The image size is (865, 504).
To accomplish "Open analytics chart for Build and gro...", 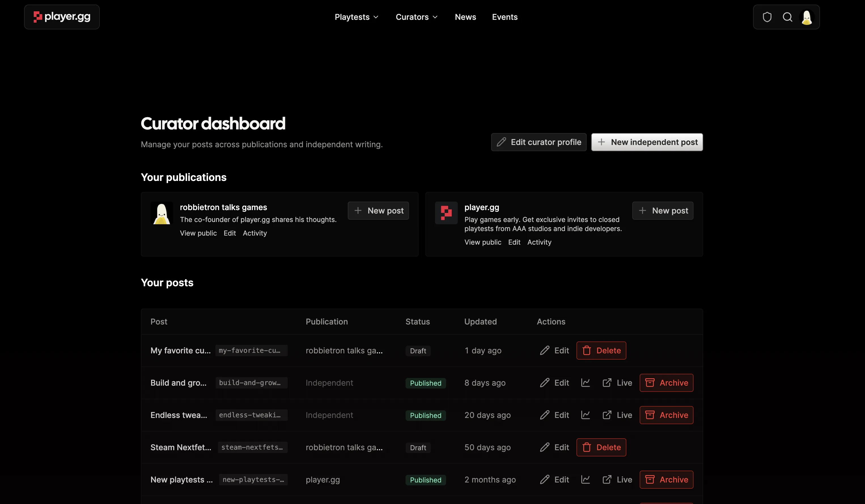I will click(586, 383).
